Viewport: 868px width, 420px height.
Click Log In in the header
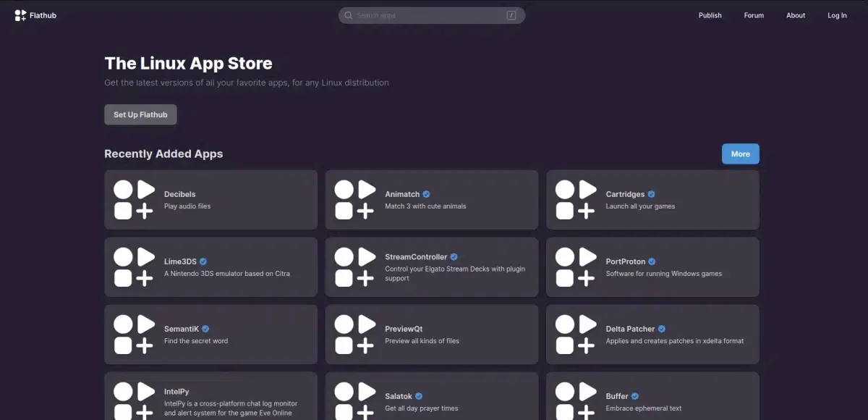[838, 15]
